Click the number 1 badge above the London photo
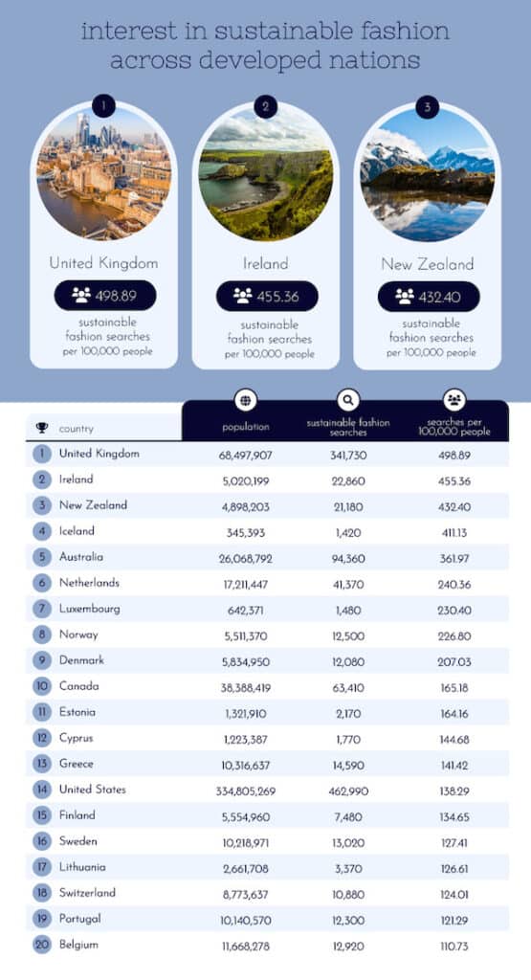This screenshot has width=531, height=980. [103, 105]
